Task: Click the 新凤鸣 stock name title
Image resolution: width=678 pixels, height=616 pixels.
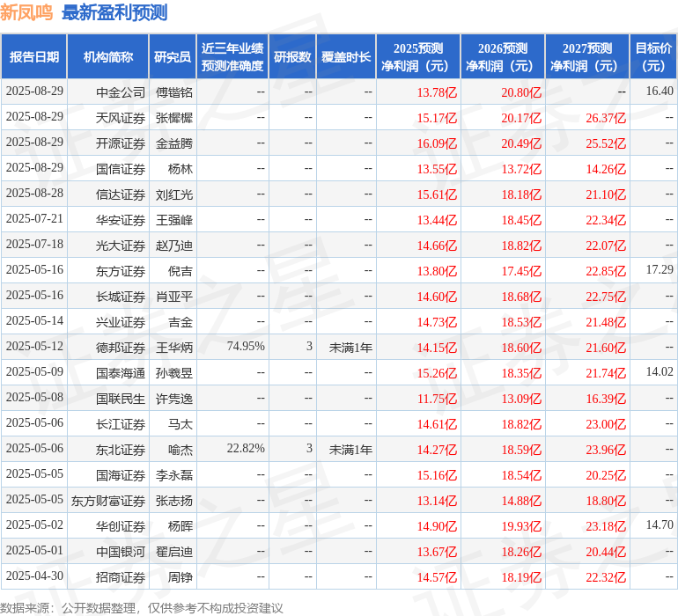Action: point(26,13)
